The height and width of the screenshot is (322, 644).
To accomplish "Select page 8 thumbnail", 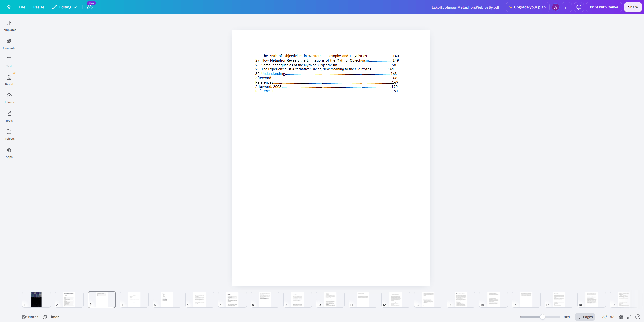I will pyautogui.click(x=265, y=300).
